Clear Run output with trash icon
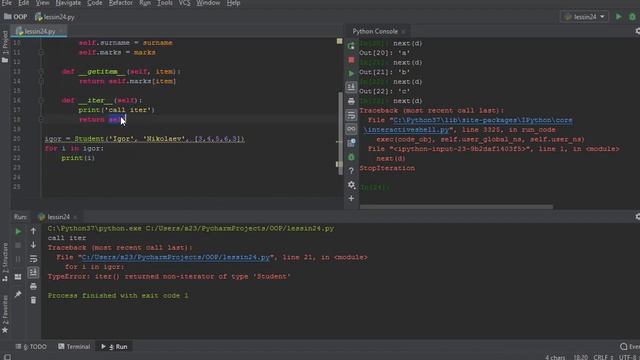Screen dimensions: 640x360 pos(33,300)
